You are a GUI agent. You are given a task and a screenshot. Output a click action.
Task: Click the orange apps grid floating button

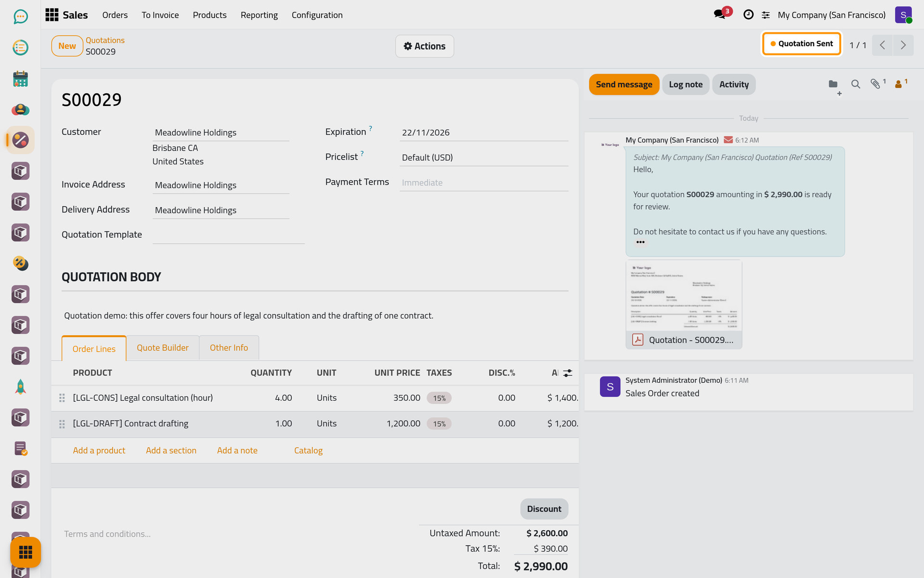tap(26, 552)
